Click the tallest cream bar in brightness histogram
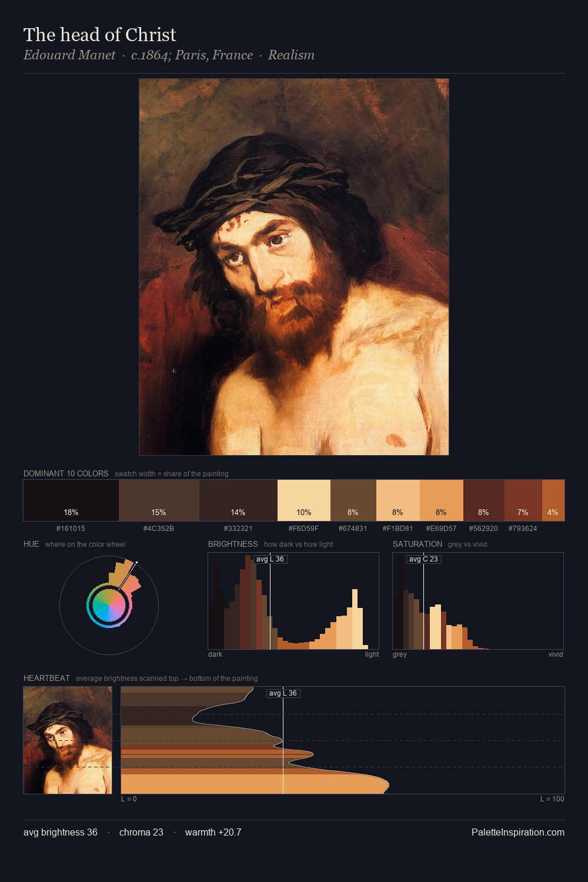This screenshot has height=882, width=588. (x=355, y=619)
